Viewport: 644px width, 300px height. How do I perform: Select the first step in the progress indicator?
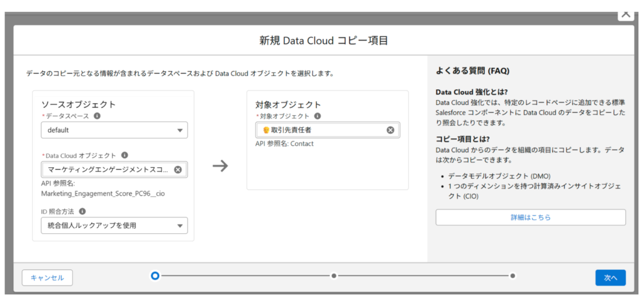point(155,275)
